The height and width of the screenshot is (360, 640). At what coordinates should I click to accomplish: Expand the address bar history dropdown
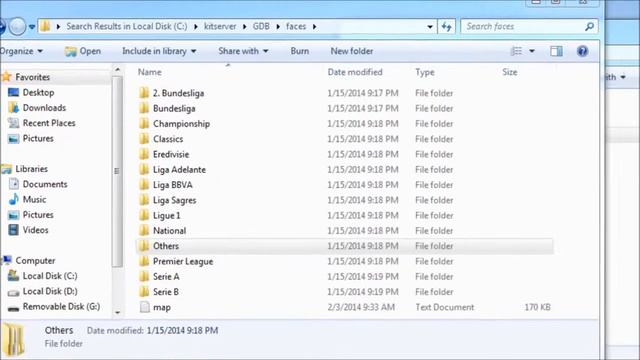(x=430, y=27)
